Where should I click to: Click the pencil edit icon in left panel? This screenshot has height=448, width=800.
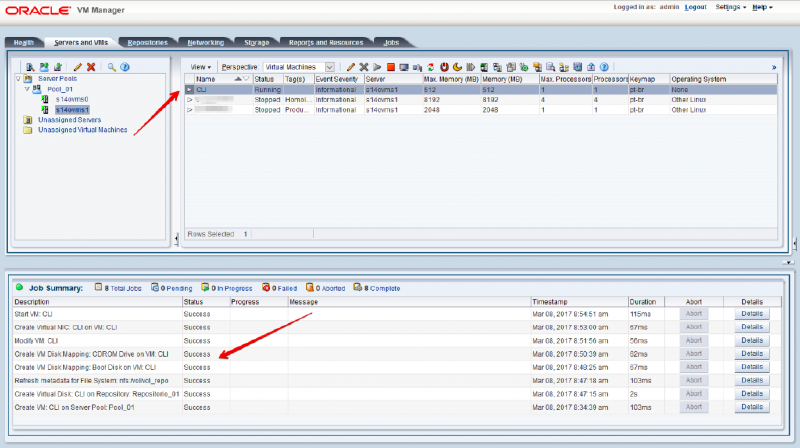click(77, 66)
